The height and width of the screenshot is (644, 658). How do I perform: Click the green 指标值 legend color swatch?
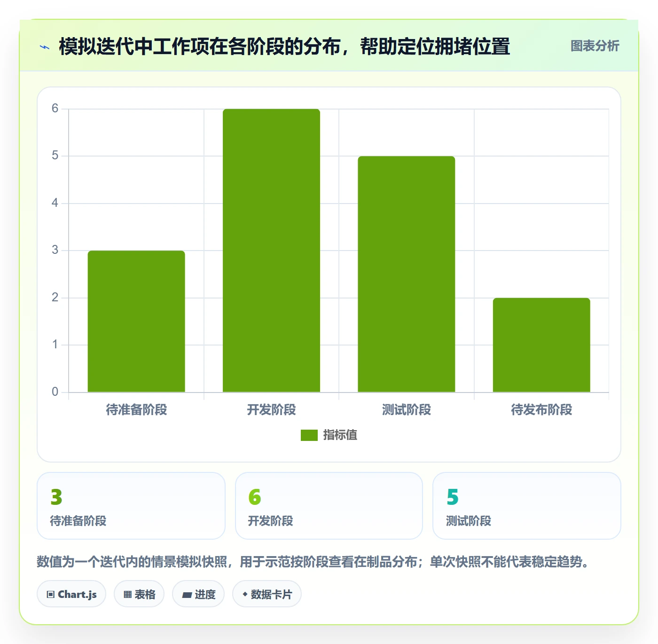pos(309,435)
